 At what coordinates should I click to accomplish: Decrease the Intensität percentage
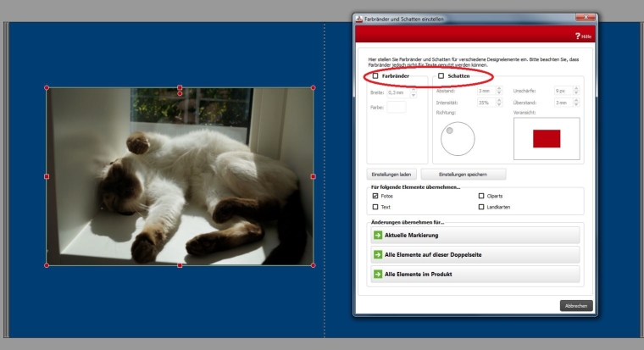(x=499, y=105)
